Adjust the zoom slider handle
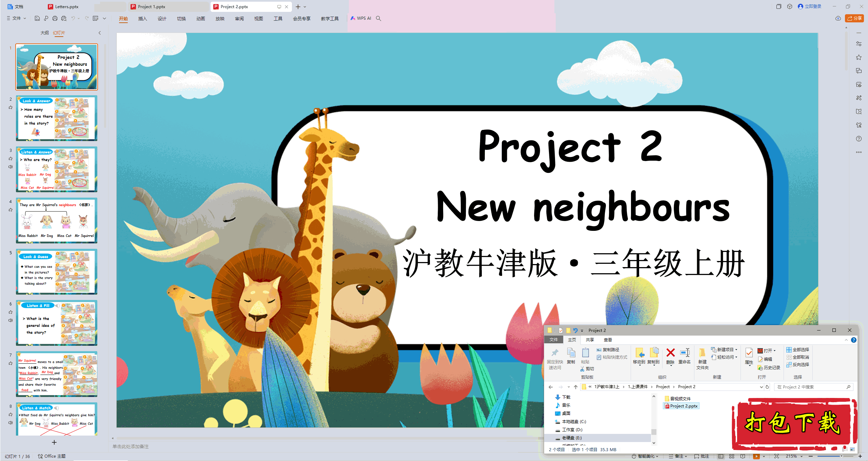Screen dimensions: 868x461 click(x=841, y=456)
